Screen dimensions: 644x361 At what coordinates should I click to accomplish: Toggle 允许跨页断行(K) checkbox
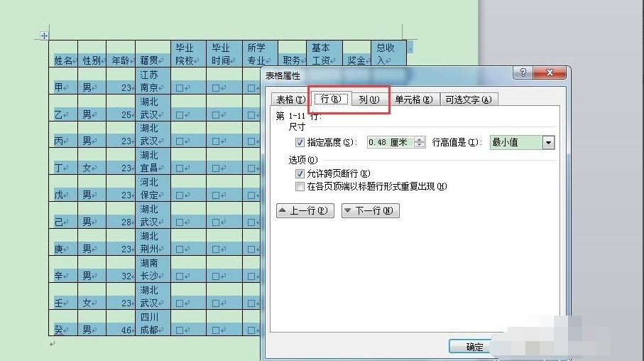(300, 173)
